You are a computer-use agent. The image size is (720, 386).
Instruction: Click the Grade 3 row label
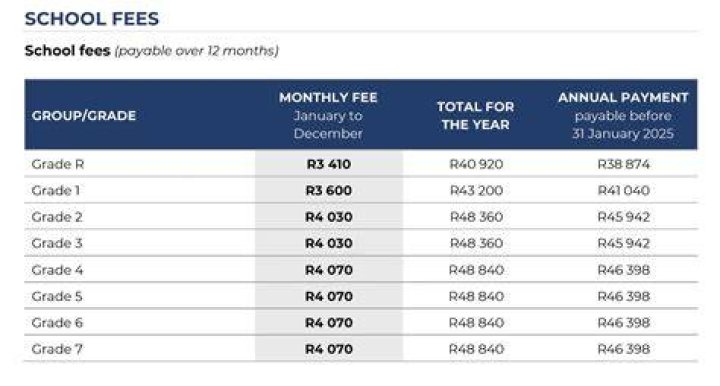[57, 243]
